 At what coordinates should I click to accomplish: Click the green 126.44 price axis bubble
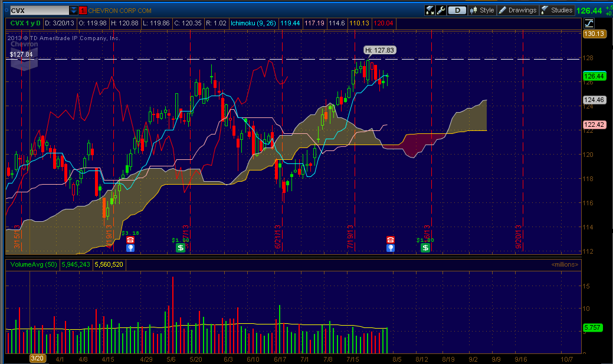click(594, 76)
